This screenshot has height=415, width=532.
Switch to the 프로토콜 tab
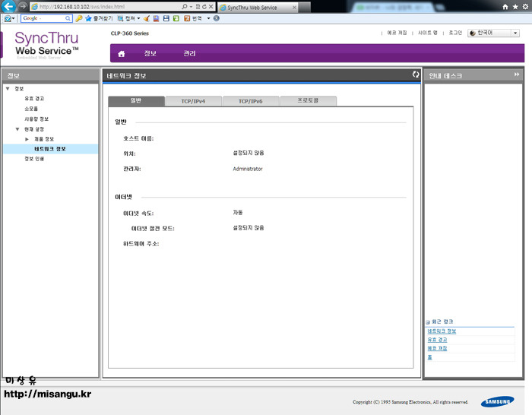(308, 101)
